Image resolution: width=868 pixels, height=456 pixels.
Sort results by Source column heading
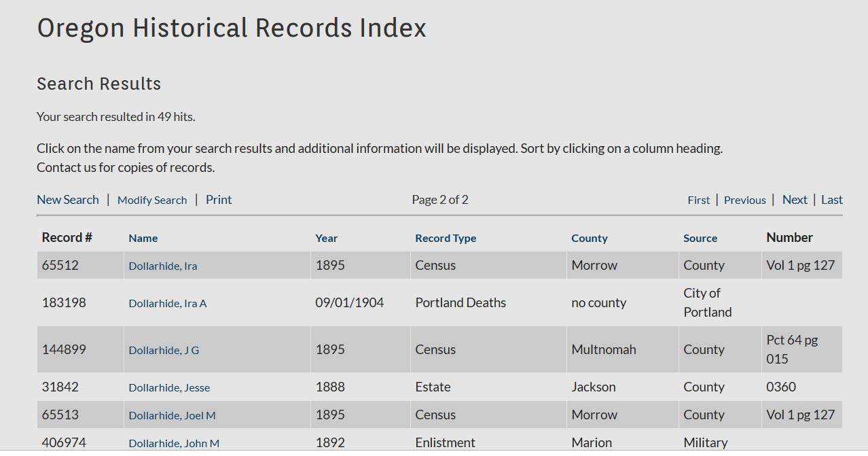pos(700,239)
